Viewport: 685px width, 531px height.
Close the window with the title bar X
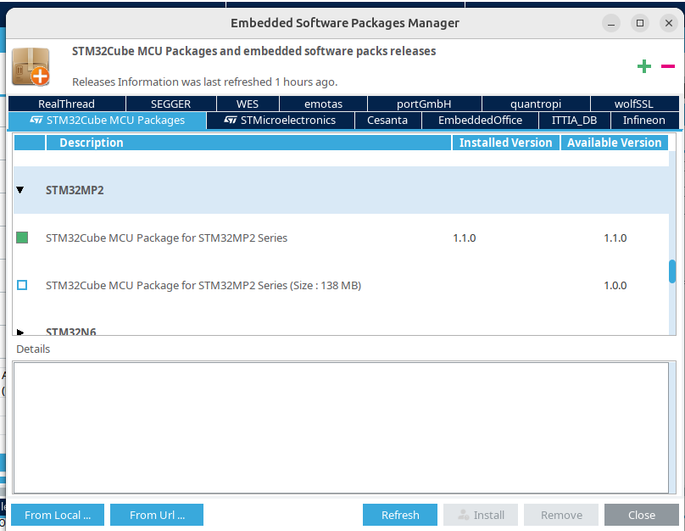pos(669,23)
